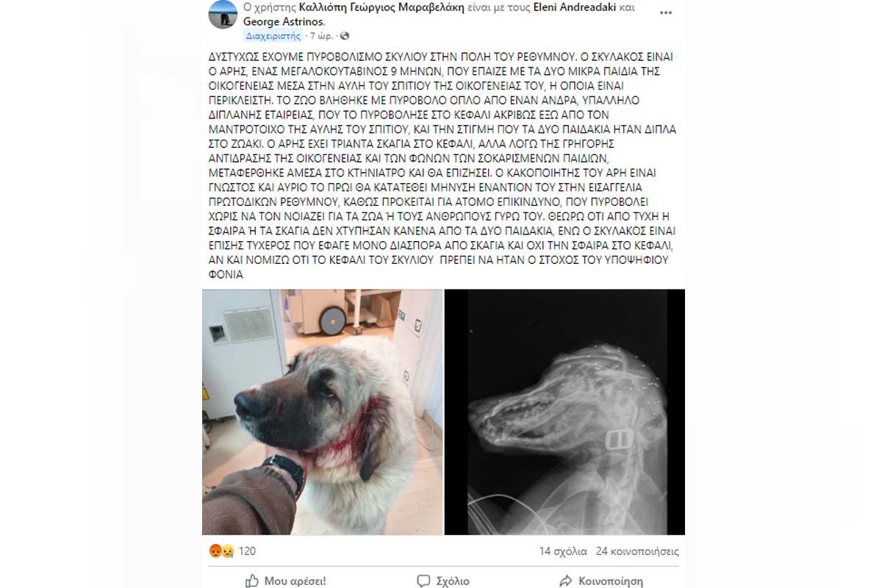Click the globe public audience icon
The height and width of the screenshot is (588, 882).
click(x=345, y=36)
